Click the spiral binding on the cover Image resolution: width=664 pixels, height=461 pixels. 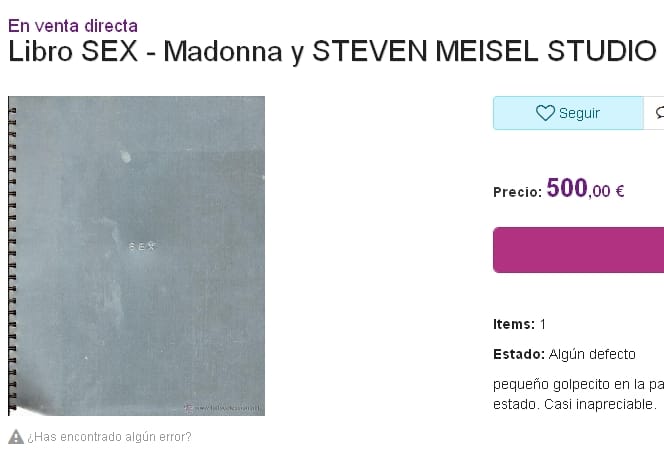pyautogui.click(x=12, y=255)
